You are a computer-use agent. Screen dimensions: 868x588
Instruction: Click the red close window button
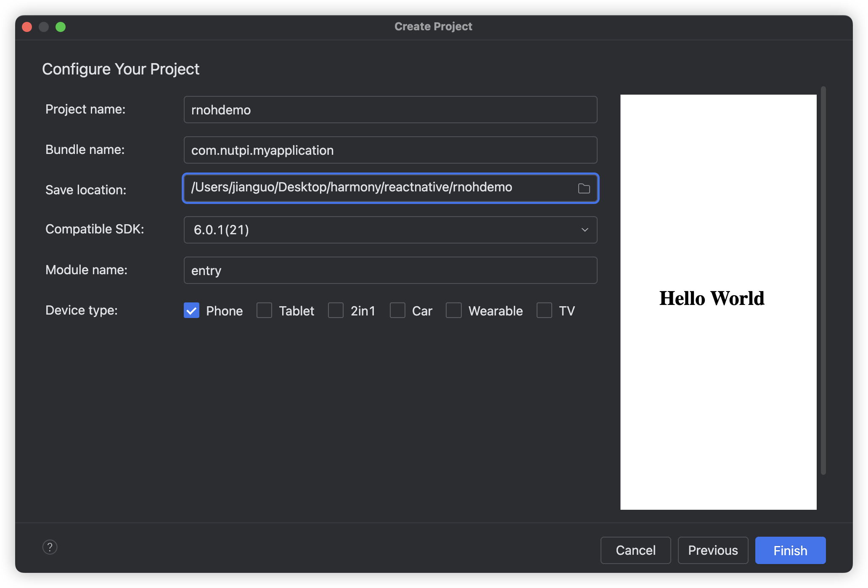(27, 27)
